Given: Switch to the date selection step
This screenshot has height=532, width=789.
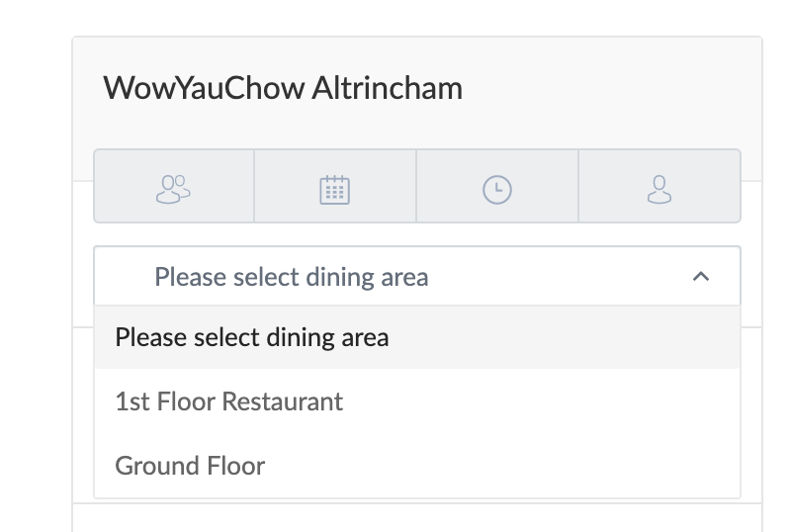Looking at the screenshot, I should click(x=335, y=186).
